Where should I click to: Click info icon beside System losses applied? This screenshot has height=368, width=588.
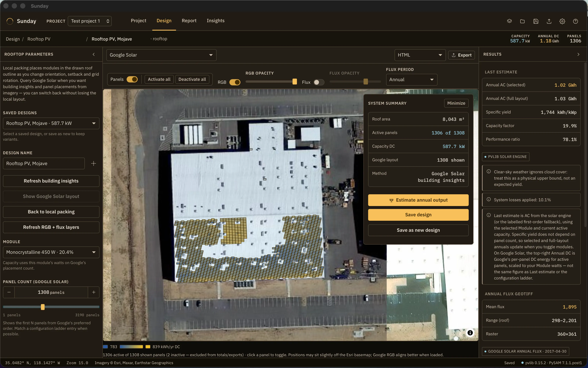click(x=489, y=199)
